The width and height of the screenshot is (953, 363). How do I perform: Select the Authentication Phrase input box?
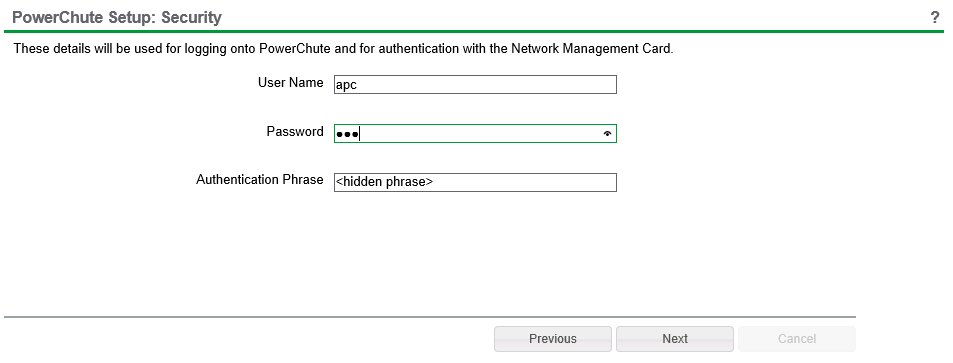[x=475, y=182]
